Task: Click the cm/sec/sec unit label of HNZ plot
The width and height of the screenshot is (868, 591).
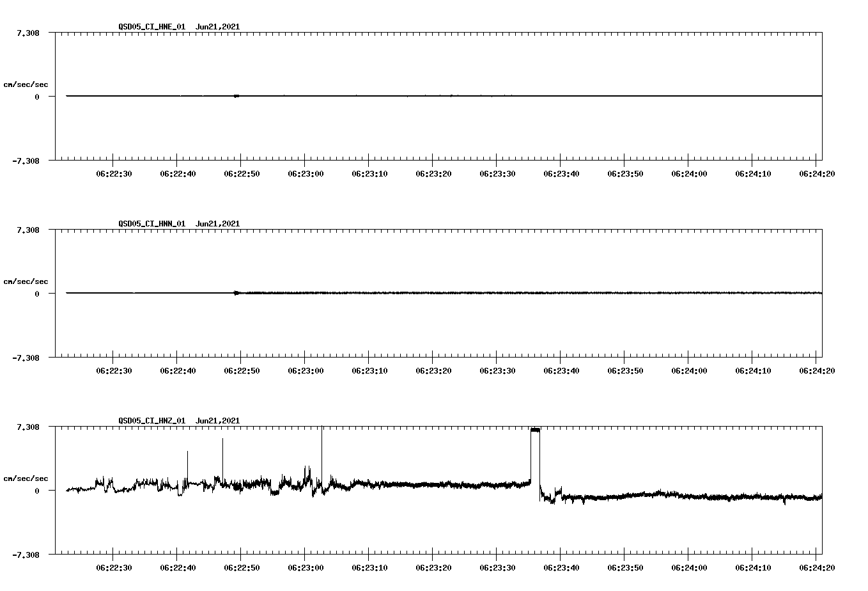Action: click(26, 478)
